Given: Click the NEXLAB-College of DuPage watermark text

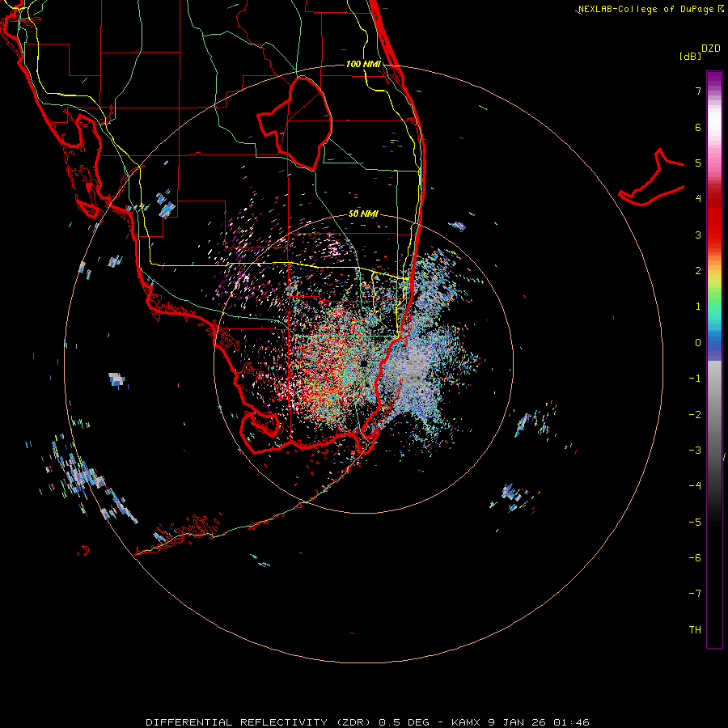Looking at the screenshot, I should click(651, 9).
